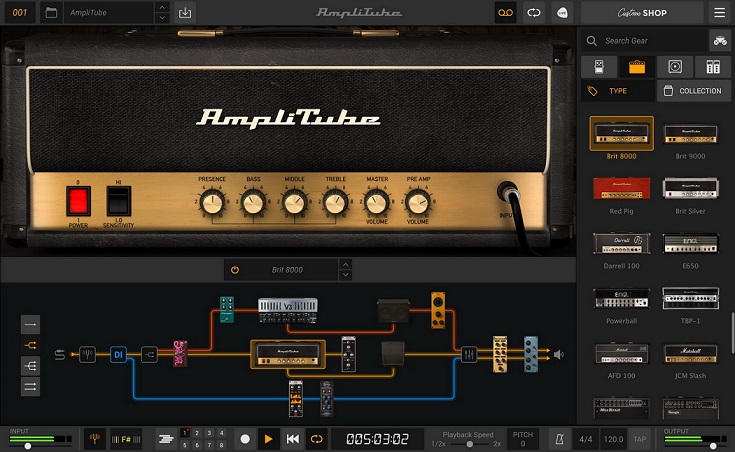
Task: Click the PRE AMP VOLUME knob
Action: coord(418,203)
